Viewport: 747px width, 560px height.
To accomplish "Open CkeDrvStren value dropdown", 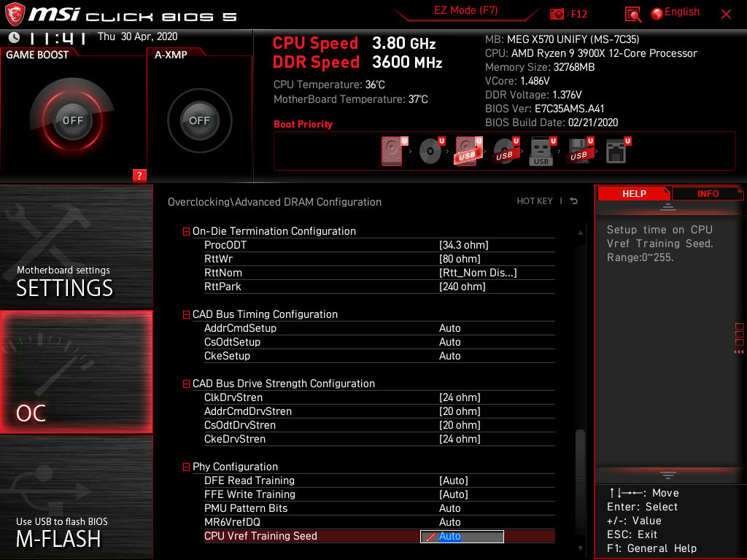I will point(460,438).
